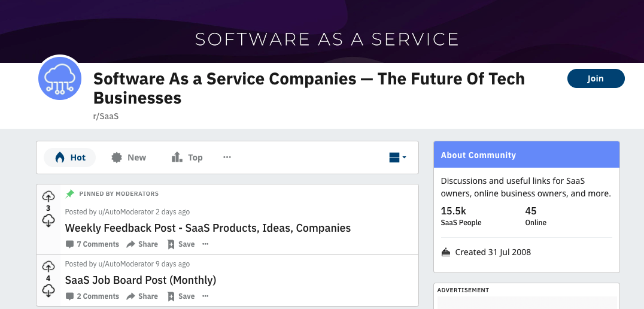Expand more sort options ellipsis
This screenshot has width=644, height=309.
pos(227,157)
